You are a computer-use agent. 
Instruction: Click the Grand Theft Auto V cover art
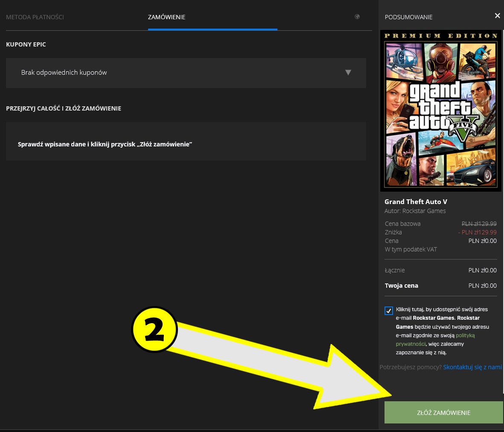coord(440,110)
